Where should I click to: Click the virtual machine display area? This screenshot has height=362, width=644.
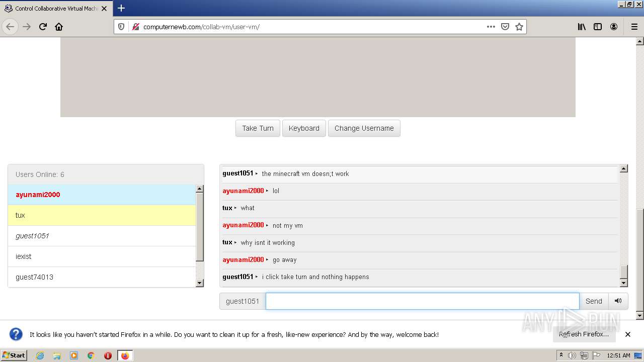[x=318, y=77]
